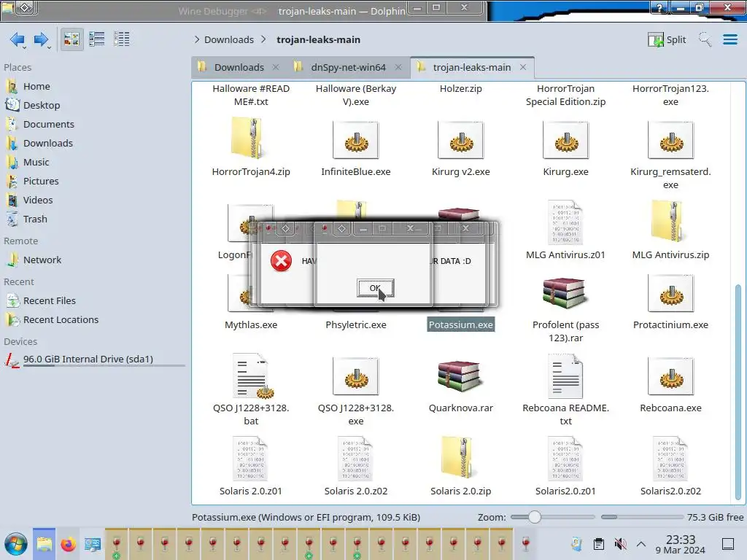Image resolution: width=747 pixels, height=560 pixels.
Task: Select Profolent (pass 123).rar archive icon
Action: click(x=565, y=293)
